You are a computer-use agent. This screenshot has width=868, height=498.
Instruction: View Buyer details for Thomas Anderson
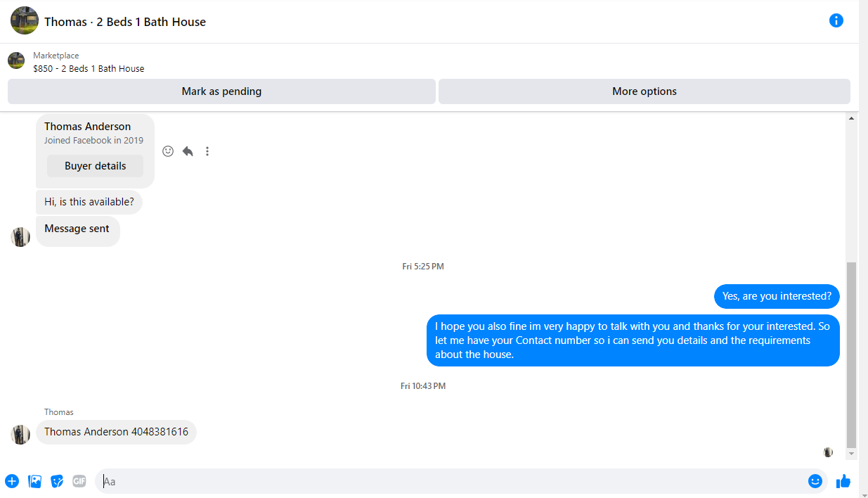pos(96,166)
